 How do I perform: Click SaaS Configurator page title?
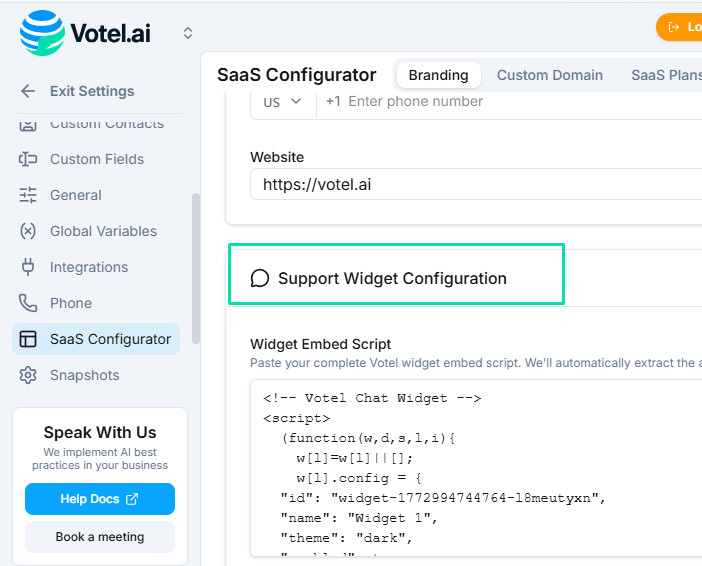[x=296, y=75]
